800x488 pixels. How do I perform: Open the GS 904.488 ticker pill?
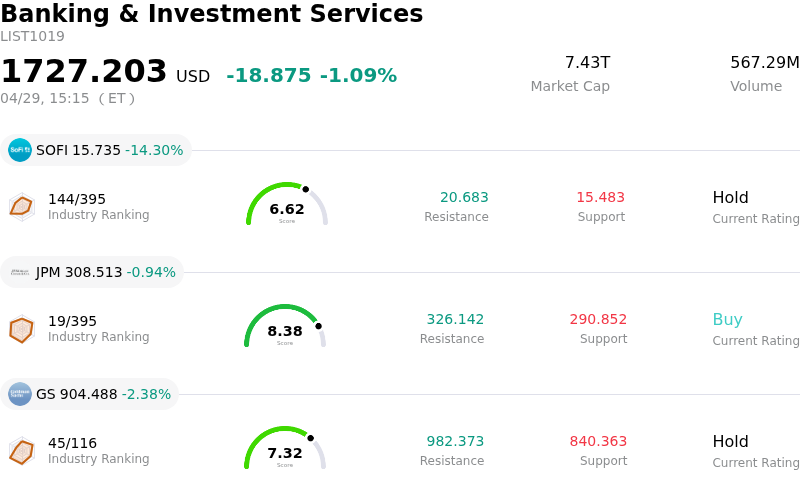coord(90,394)
